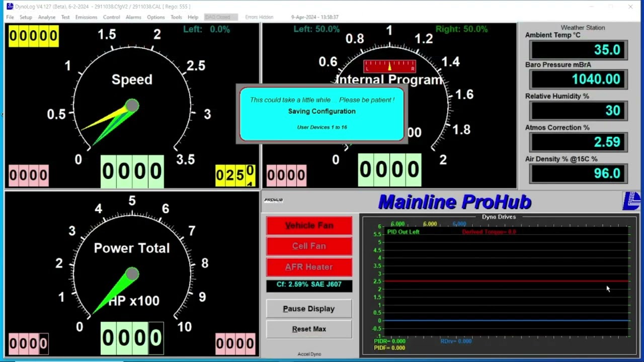644x362 pixels.
Task: Open the Emissions menu
Action: [86, 17]
